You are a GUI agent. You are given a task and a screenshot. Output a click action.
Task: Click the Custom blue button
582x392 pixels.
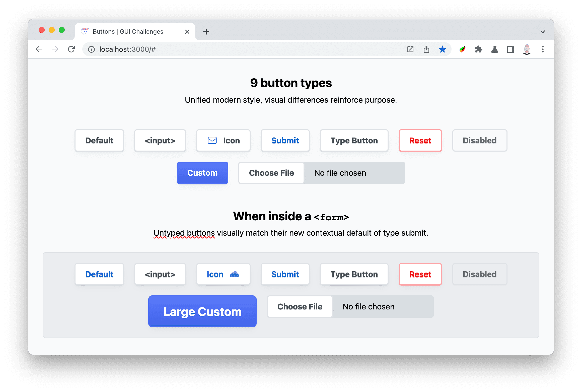pos(202,172)
